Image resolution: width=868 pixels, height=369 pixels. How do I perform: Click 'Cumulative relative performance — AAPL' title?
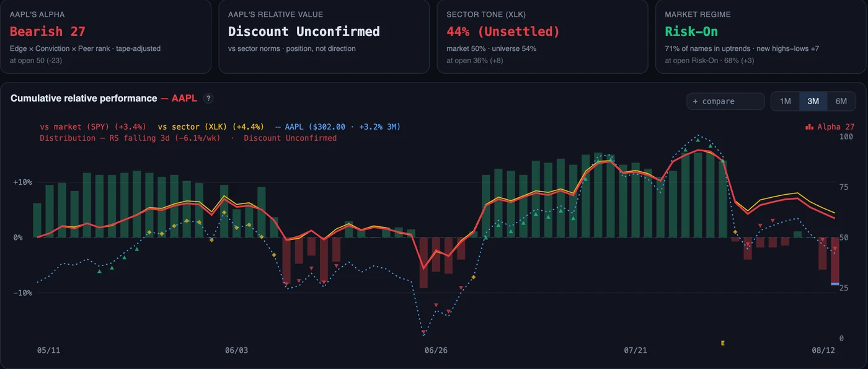(103, 98)
